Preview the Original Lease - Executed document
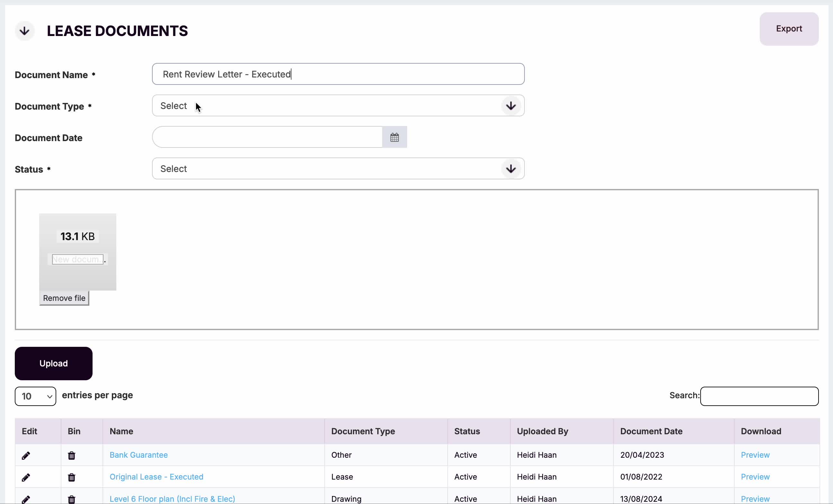Image resolution: width=833 pixels, height=504 pixels. point(755,477)
